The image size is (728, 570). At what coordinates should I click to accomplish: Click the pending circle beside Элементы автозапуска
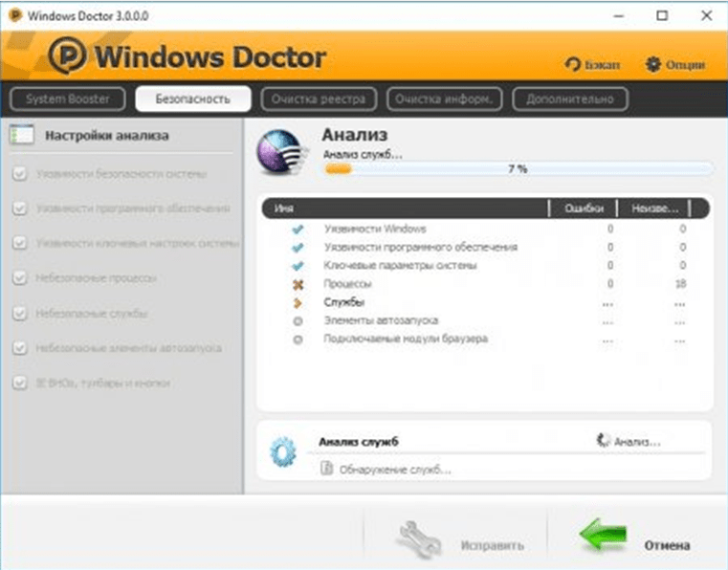pos(298,321)
